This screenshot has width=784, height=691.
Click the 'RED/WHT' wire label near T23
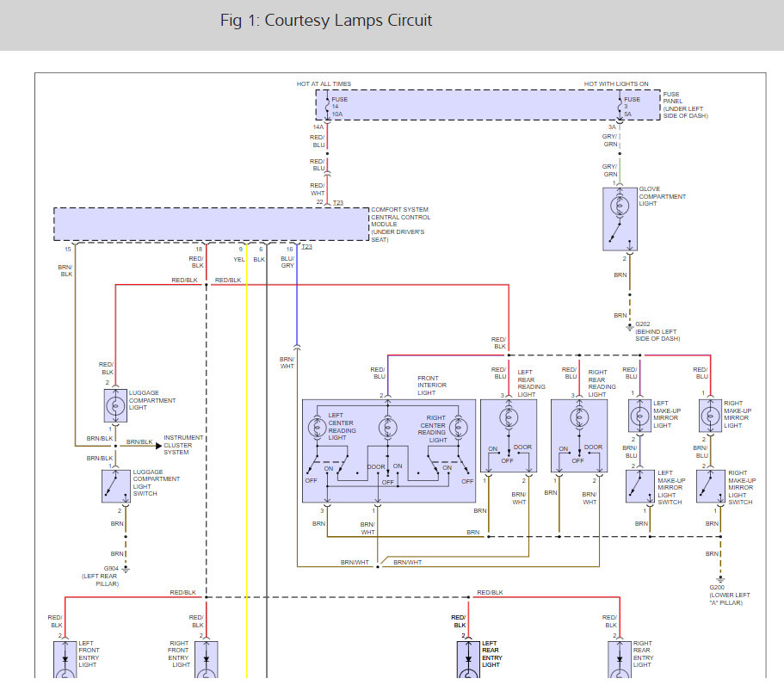tap(318, 189)
